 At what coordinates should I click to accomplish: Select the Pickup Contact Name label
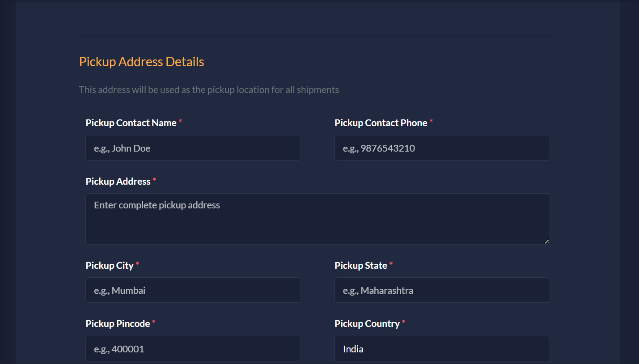tap(130, 123)
